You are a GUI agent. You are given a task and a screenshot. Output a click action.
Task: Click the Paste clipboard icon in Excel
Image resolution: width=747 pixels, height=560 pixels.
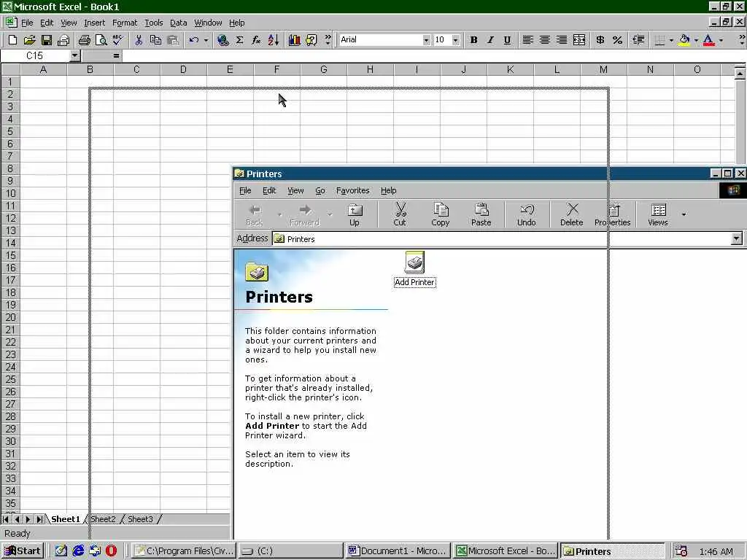point(173,40)
